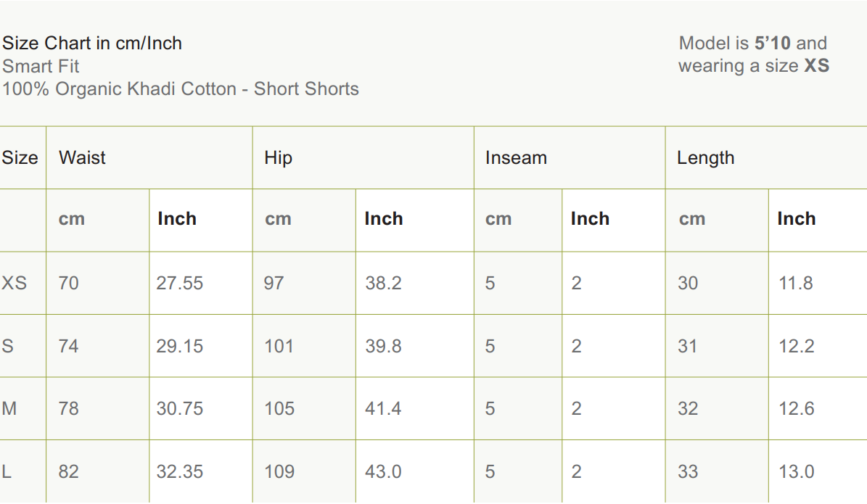This screenshot has width=867, height=504.
Task: Click the Inseam column header
Action: [516, 158]
